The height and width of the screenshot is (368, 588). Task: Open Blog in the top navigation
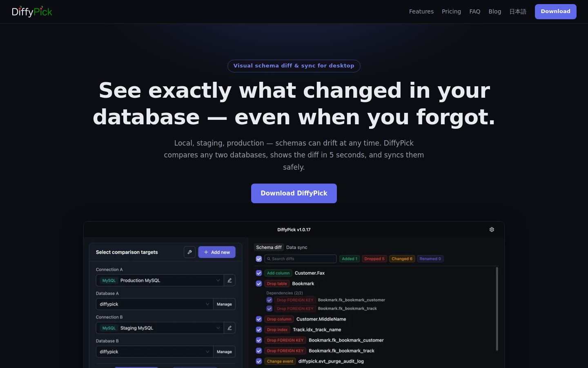495,11
